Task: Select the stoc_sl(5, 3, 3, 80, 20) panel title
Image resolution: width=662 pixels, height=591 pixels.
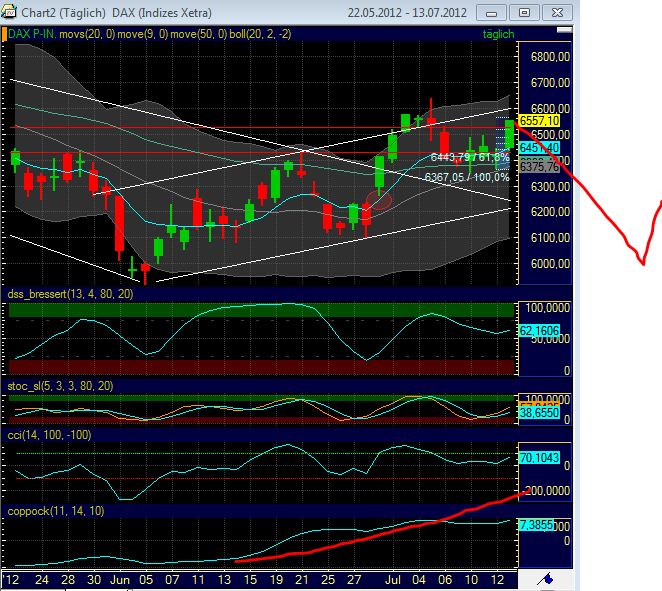Action: point(60,386)
